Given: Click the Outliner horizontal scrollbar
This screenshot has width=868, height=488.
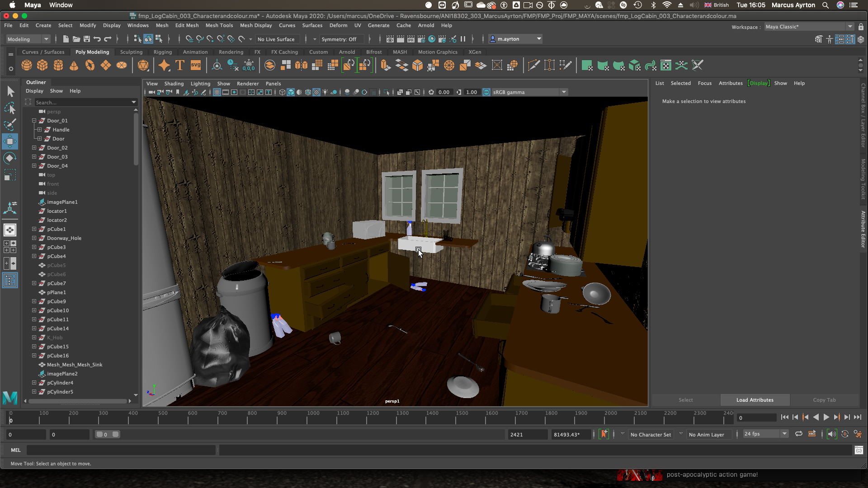Looking at the screenshot, I should [77, 401].
